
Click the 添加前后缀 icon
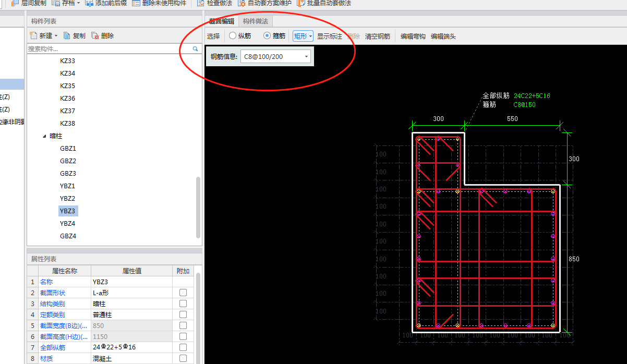89,3
